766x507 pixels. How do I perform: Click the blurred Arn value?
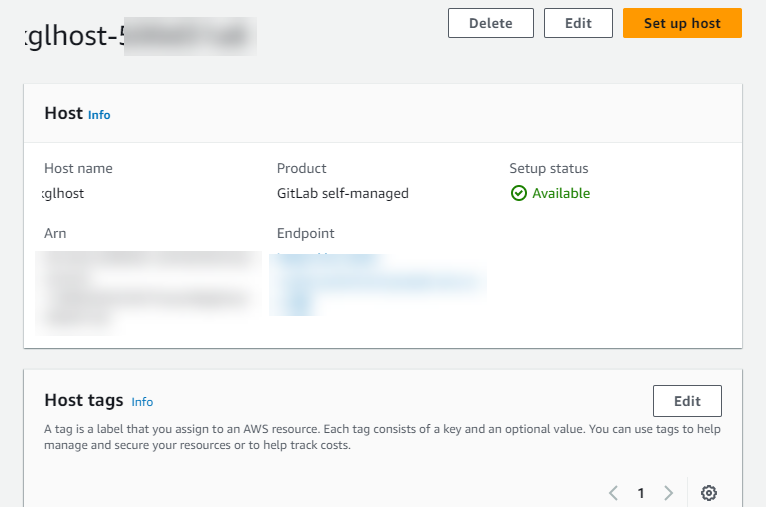pos(148,289)
